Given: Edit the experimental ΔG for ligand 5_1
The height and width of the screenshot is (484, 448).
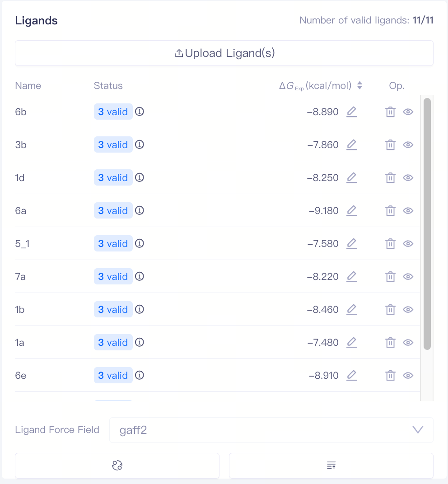Looking at the screenshot, I should pos(352,244).
